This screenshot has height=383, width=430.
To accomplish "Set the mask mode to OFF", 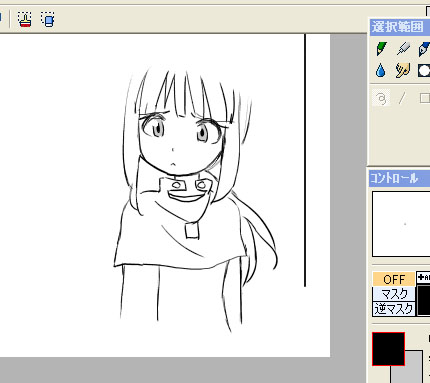I will pyautogui.click(x=394, y=279).
